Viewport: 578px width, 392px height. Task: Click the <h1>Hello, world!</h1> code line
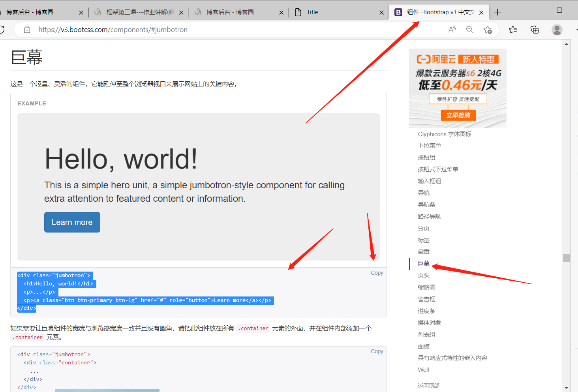point(58,284)
